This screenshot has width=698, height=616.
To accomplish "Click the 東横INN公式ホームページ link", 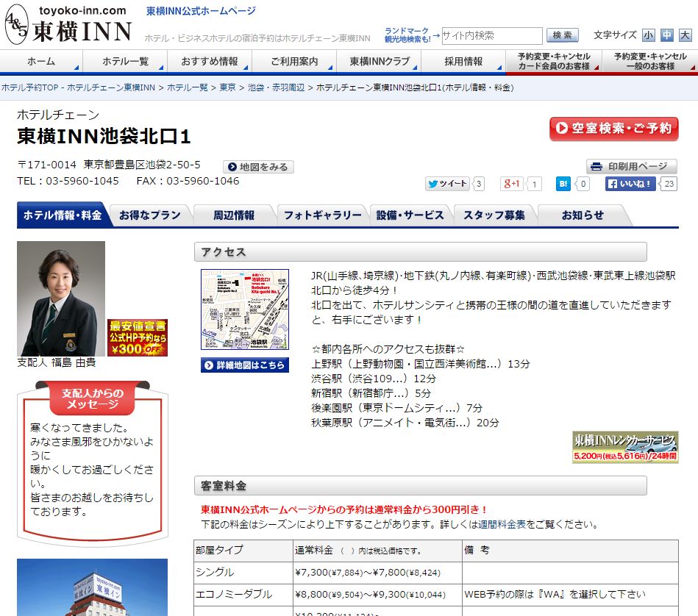I will (x=202, y=11).
